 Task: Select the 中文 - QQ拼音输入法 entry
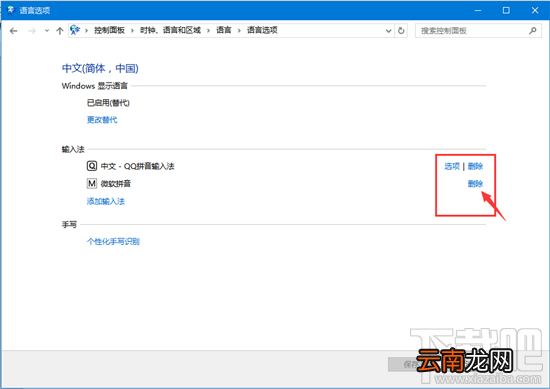pos(138,166)
